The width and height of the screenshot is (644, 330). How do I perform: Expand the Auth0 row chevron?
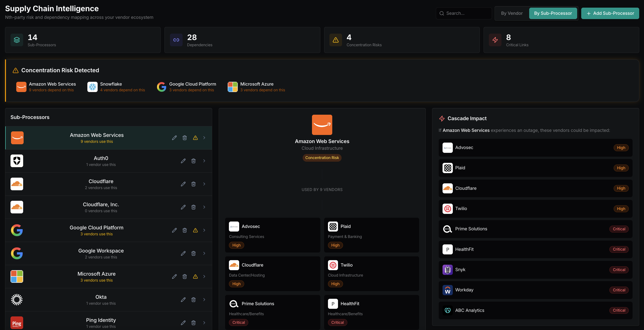pyautogui.click(x=204, y=161)
